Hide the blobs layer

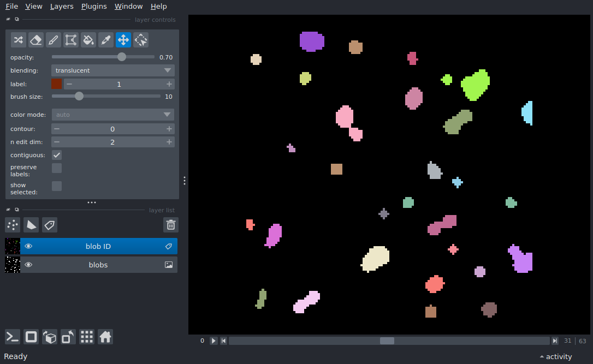[x=28, y=265]
